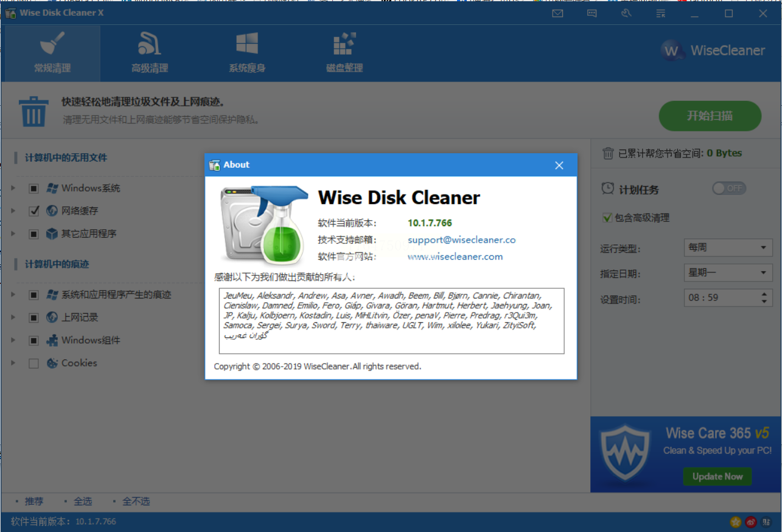The width and height of the screenshot is (782, 532).
Task: Switch to the 常规清理 tab
Action: tap(52, 53)
